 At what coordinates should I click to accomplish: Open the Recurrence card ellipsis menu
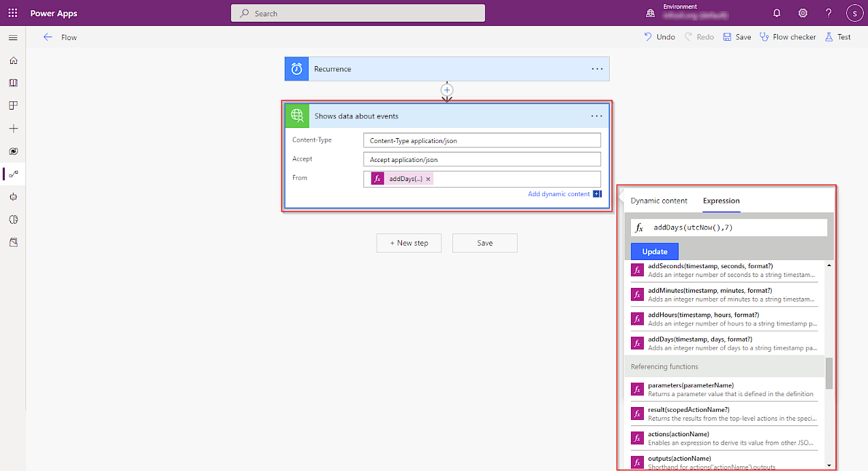[597, 69]
